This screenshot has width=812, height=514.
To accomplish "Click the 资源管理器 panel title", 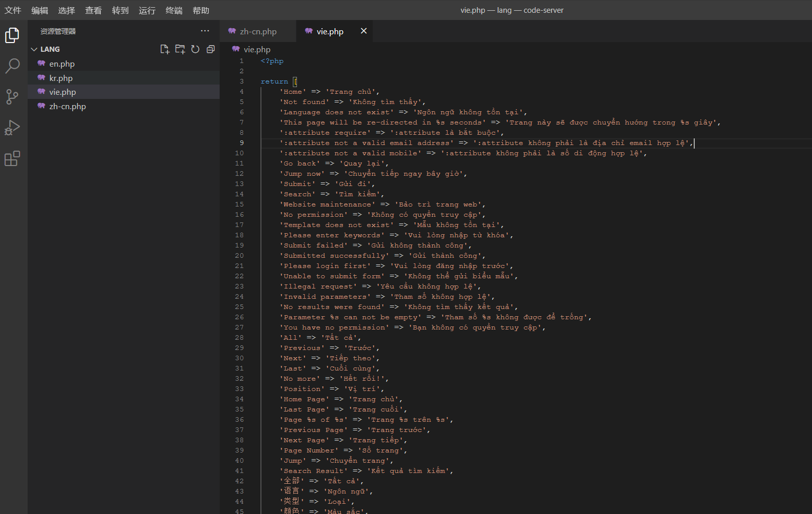I will point(58,31).
